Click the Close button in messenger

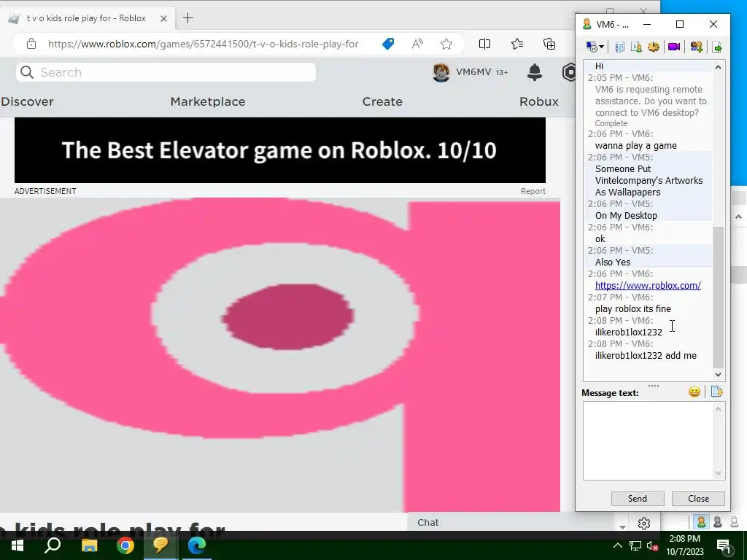pos(698,499)
